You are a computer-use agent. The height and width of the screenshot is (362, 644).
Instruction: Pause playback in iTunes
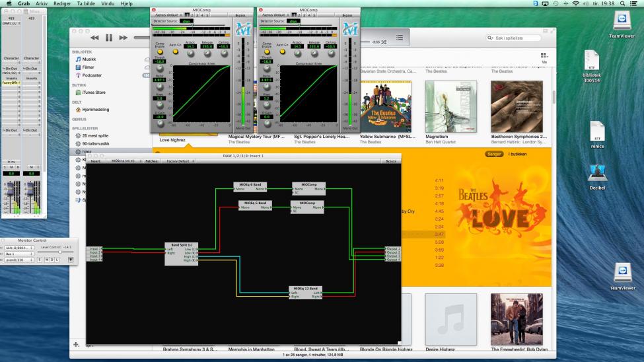pos(109,38)
